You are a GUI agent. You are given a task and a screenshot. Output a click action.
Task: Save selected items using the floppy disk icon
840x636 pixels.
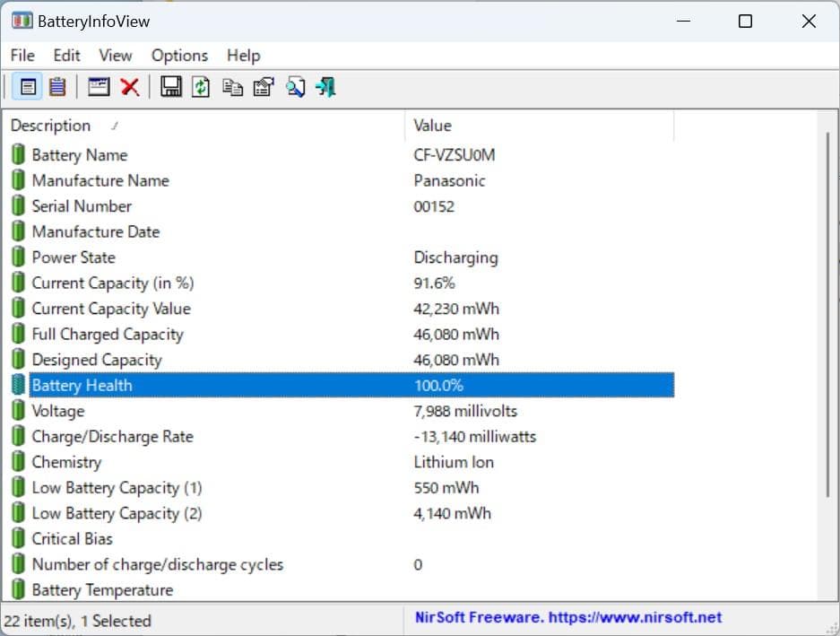point(170,86)
